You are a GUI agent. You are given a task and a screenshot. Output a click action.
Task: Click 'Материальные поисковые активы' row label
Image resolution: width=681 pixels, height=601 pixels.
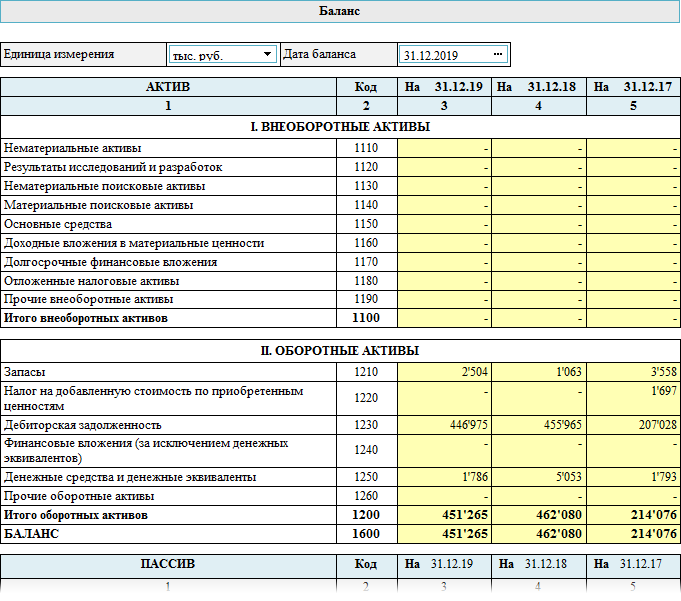click(99, 205)
